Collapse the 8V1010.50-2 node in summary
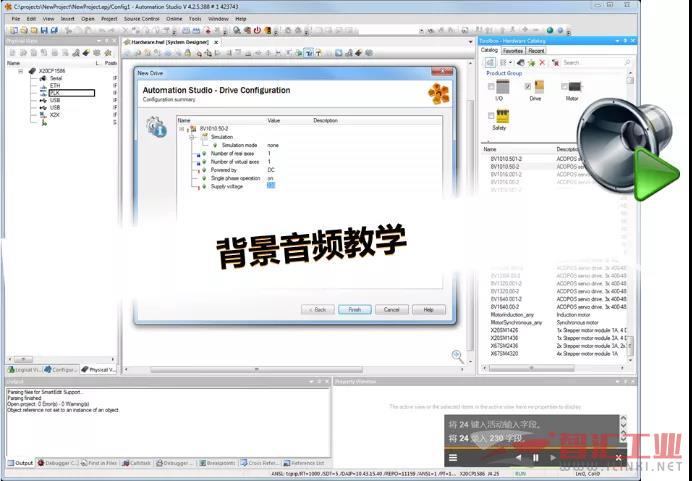Viewport: 692px width, 481px height. 182,129
